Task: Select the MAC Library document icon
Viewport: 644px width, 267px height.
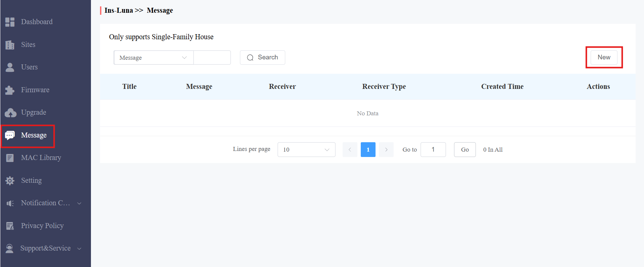Action: click(x=10, y=158)
